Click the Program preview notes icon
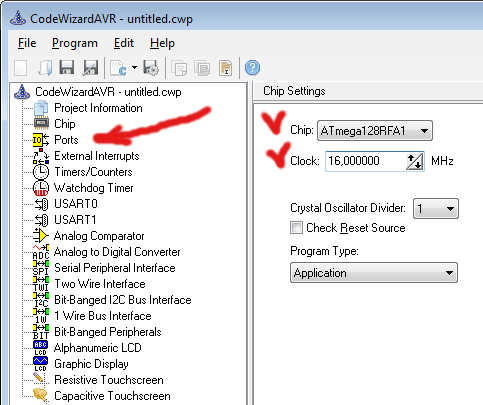The image size is (483, 405). point(226,68)
